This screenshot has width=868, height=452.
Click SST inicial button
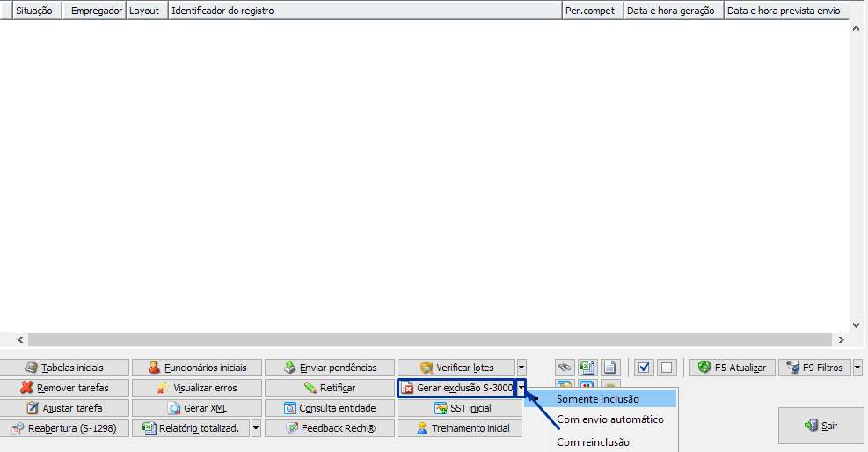click(x=461, y=408)
